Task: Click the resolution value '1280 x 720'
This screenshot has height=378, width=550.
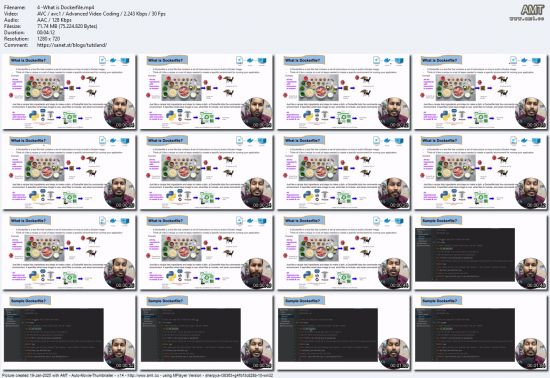Action: [48, 39]
